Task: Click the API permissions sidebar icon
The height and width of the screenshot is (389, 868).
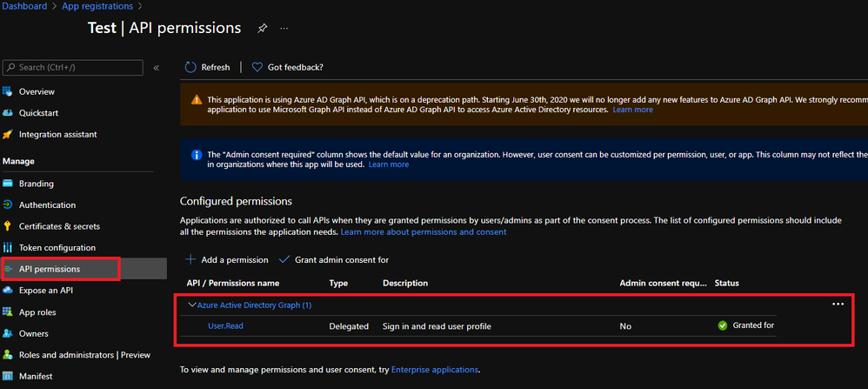Action: tap(8, 269)
